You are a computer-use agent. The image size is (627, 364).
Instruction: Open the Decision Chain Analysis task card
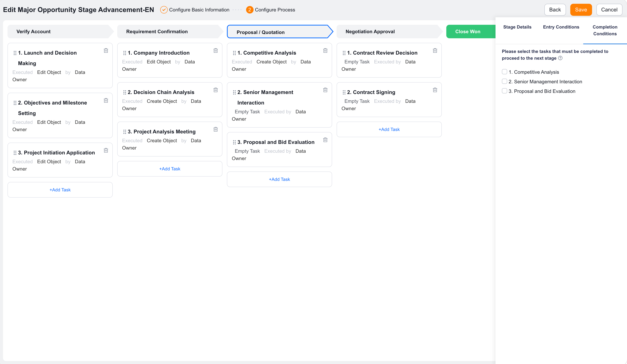tap(170, 100)
